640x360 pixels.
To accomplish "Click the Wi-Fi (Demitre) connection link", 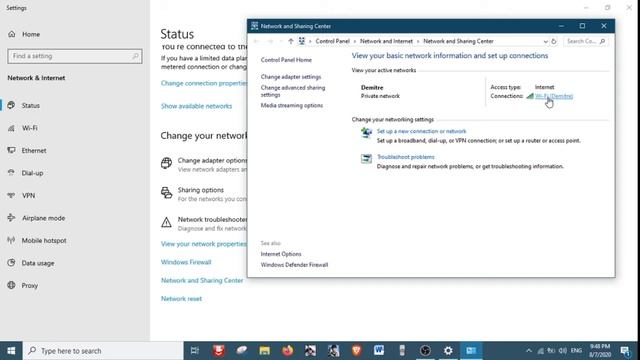I will (x=554, y=96).
